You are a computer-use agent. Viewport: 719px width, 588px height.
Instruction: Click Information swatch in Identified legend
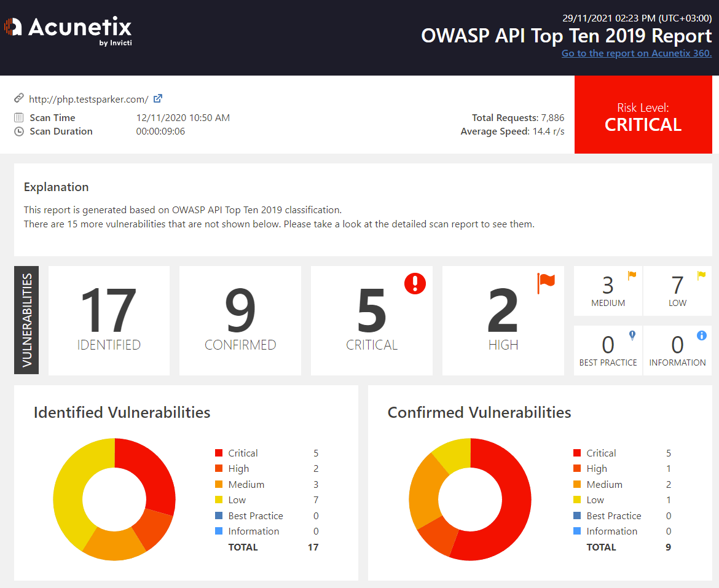coord(219,531)
